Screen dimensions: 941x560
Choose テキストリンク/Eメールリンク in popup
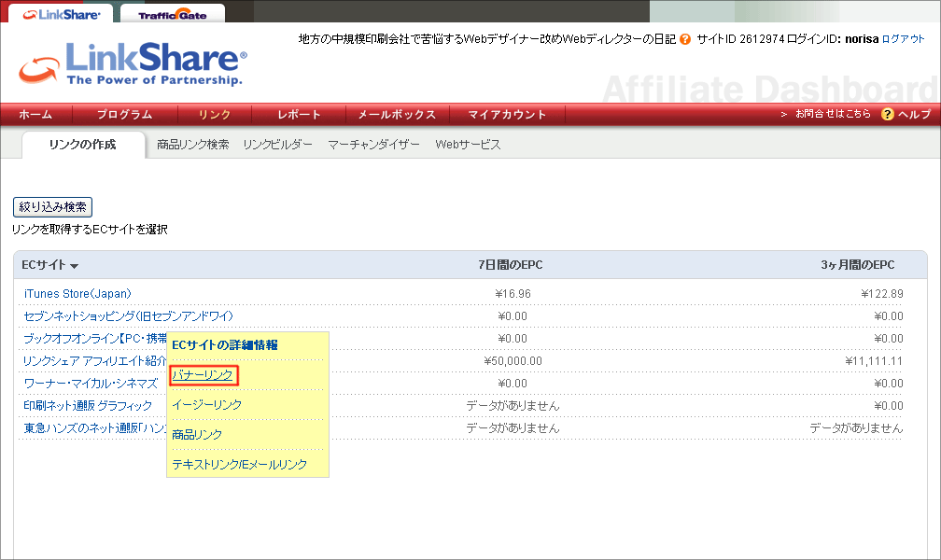point(239,464)
